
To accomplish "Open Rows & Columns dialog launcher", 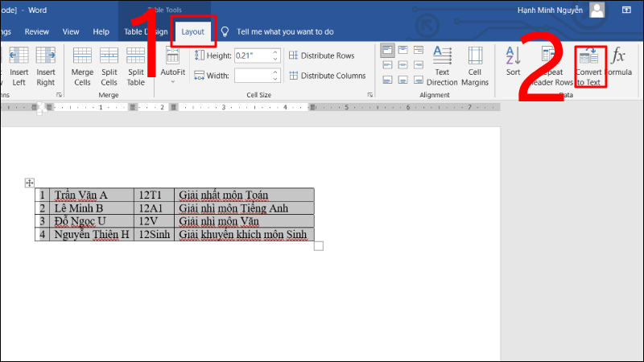I will click(59, 95).
